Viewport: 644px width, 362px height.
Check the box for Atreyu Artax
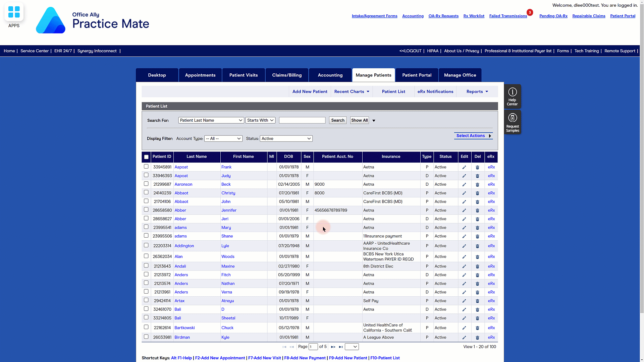[x=146, y=300]
